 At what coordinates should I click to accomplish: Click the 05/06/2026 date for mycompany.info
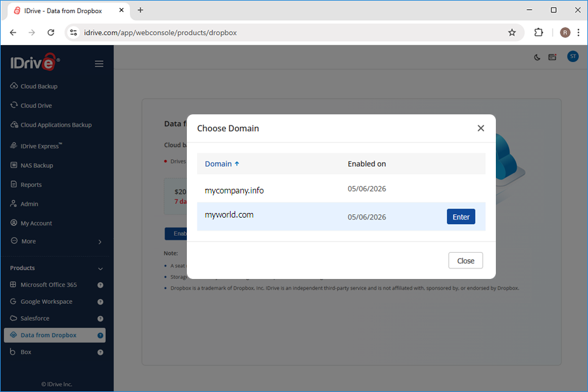pos(367,189)
